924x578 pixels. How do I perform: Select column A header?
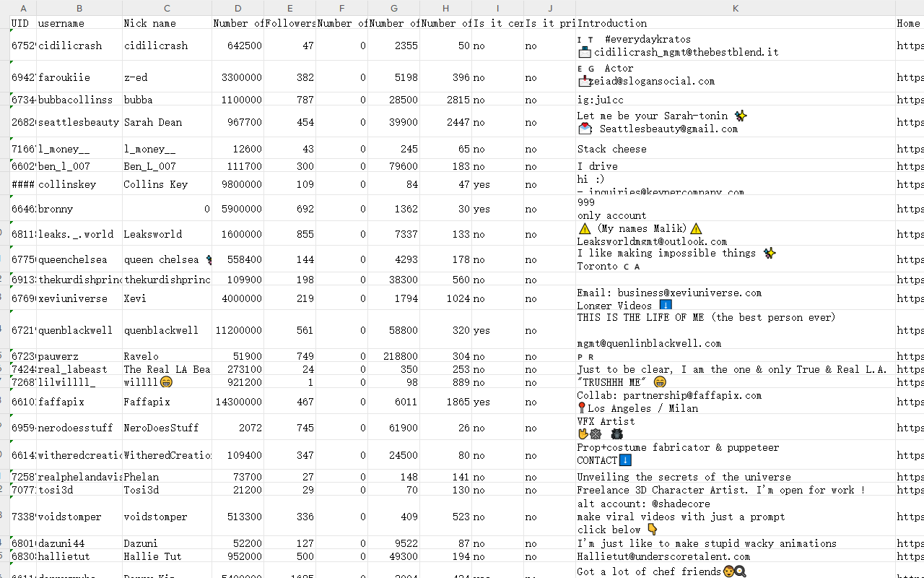(x=23, y=8)
